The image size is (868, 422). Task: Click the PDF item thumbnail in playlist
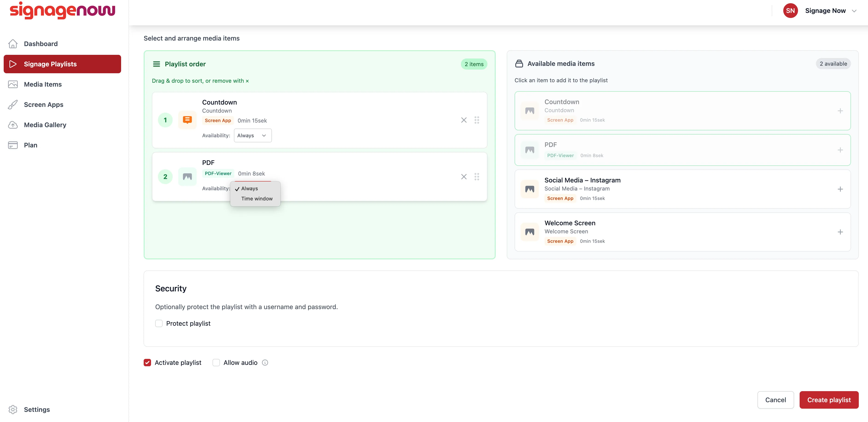click(x=187, y=177)
